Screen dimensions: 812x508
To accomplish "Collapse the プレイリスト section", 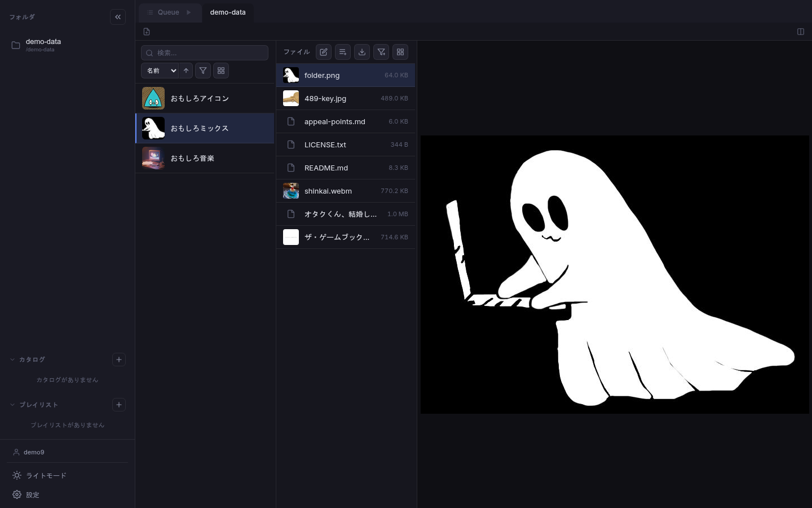I will click(12, 405).
